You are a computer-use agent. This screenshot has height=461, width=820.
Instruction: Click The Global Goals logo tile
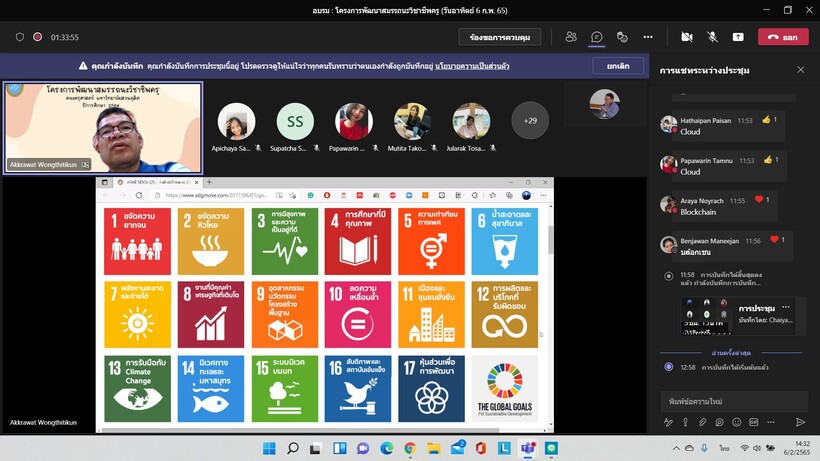pos(505,388)
